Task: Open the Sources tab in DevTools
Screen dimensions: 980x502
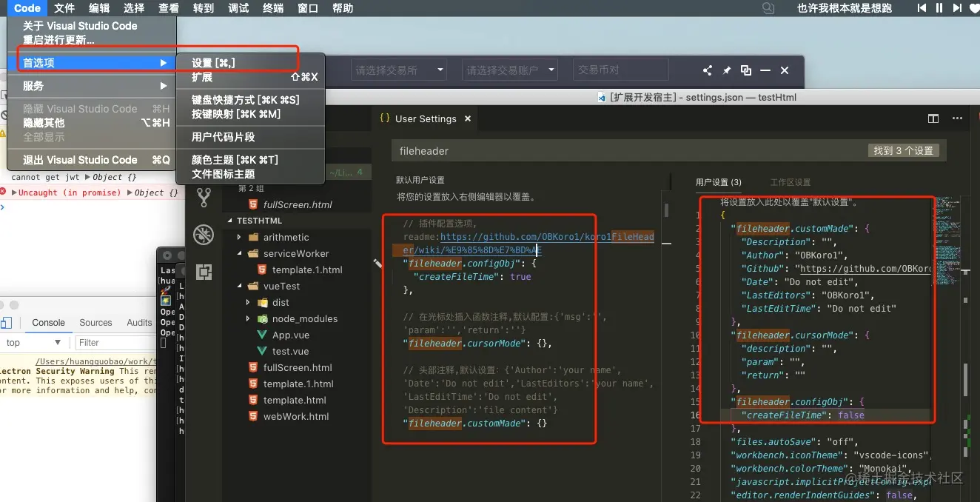Action: coord(95,323)
